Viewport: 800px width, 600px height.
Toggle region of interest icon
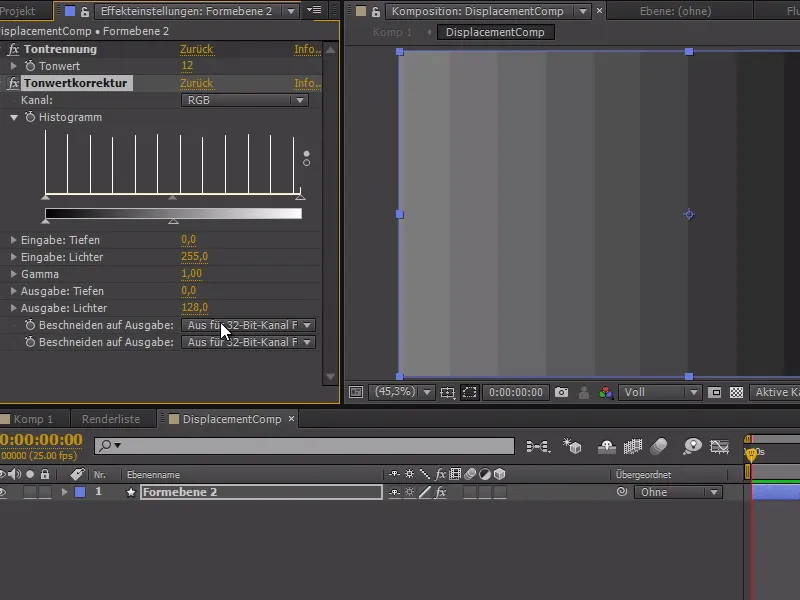[x=714, y=392]
